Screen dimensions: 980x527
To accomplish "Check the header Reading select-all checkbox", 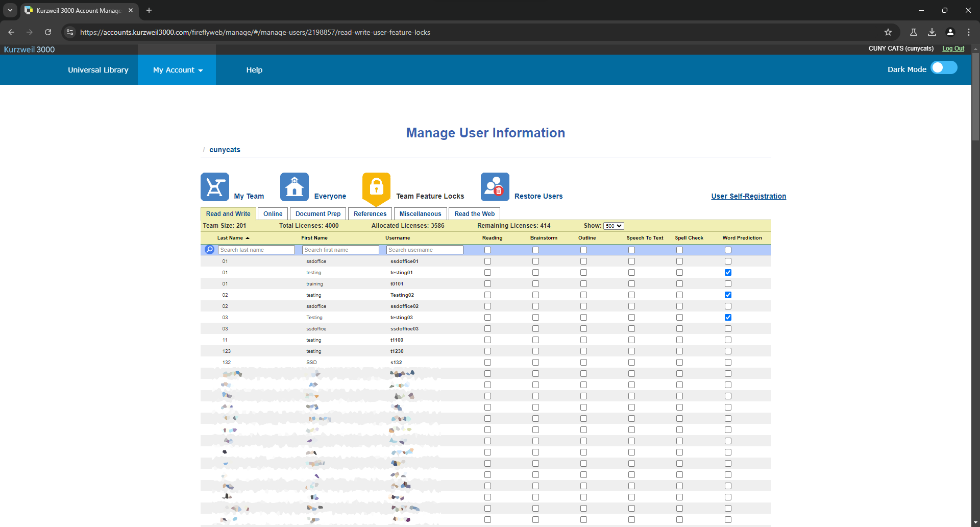I will (x=487, y=250).
